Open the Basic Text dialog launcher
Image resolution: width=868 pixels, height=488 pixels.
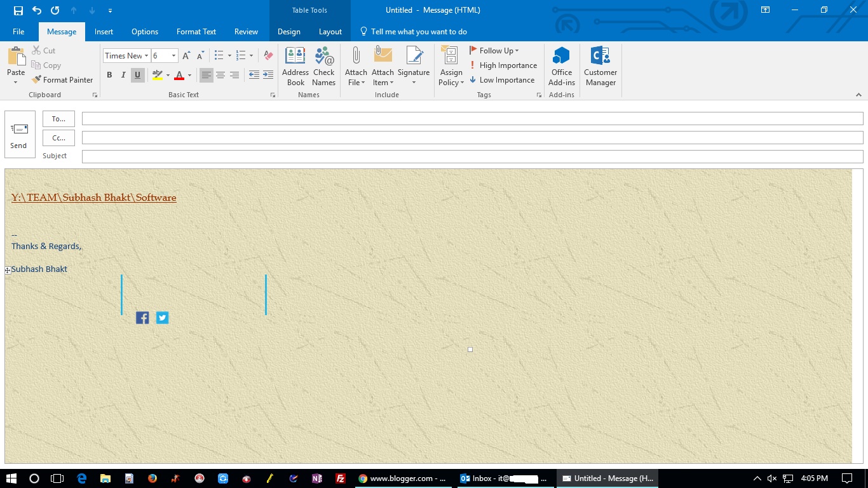(x=273, y=95)
